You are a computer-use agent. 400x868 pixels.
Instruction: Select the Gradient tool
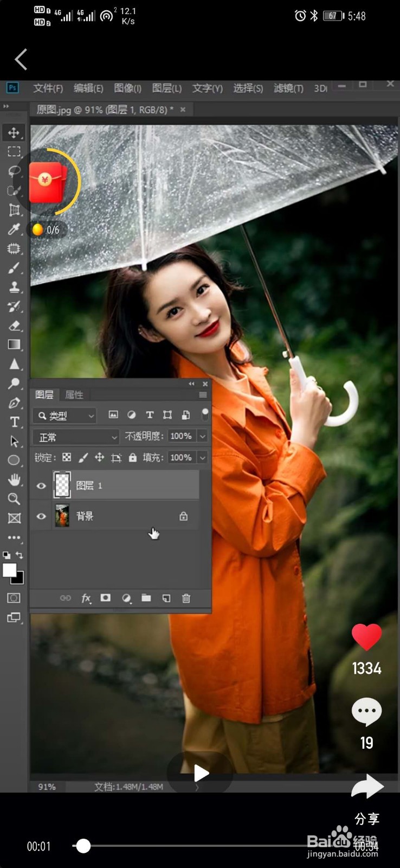coord(14,345)
